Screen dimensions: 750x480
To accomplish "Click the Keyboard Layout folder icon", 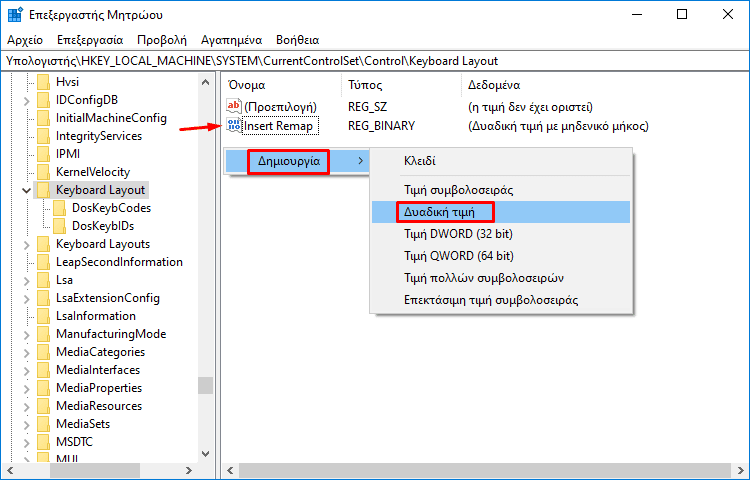I will (x=44, y=190).
